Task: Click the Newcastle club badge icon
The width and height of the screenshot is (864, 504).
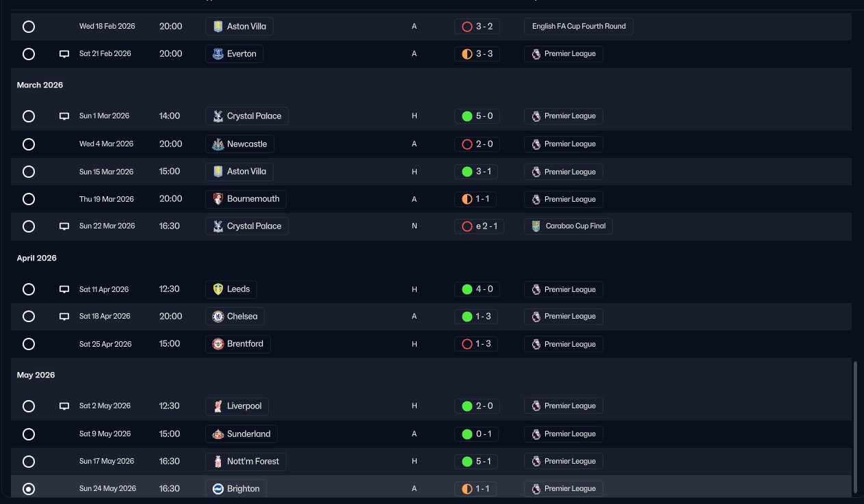Action: point(218,144)
